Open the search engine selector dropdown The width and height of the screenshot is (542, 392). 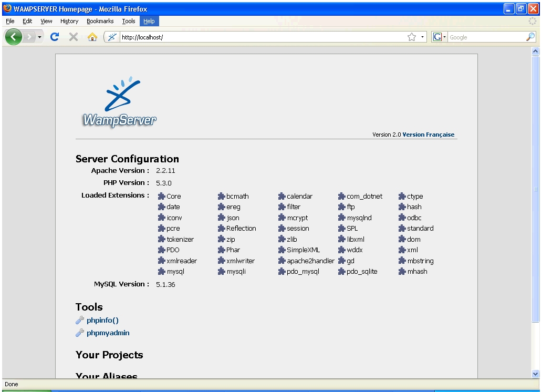444,37
